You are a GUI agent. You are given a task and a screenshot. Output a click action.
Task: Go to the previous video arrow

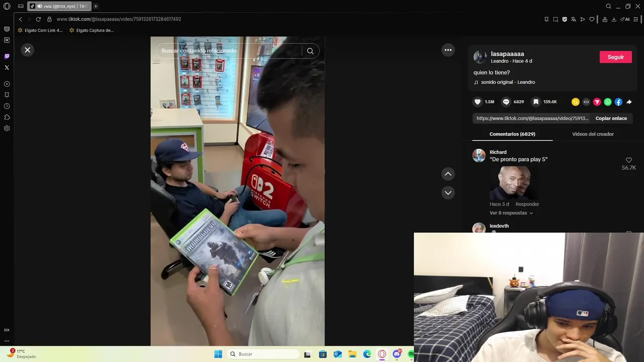[448, 174]
